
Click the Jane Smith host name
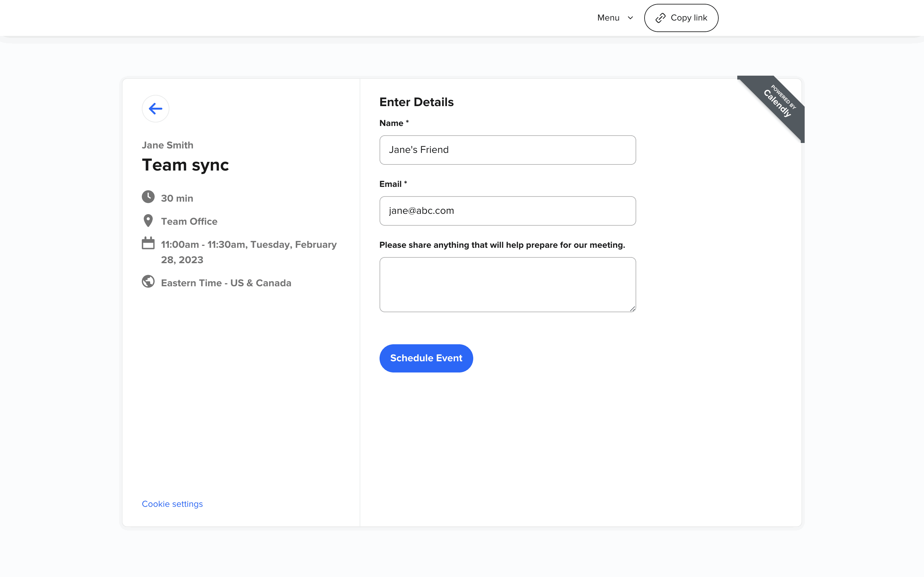pos(167,145)
